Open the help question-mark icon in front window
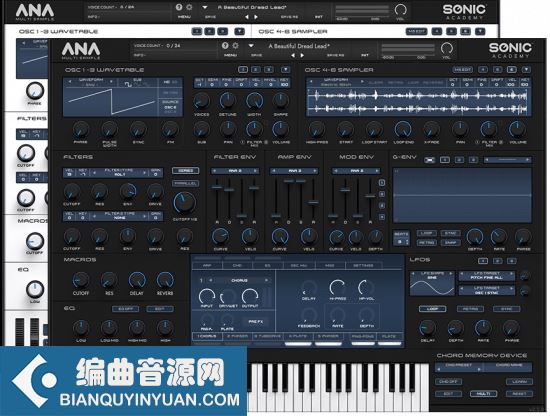The height and width of the screenshot is (416, 550). point(225,46)
